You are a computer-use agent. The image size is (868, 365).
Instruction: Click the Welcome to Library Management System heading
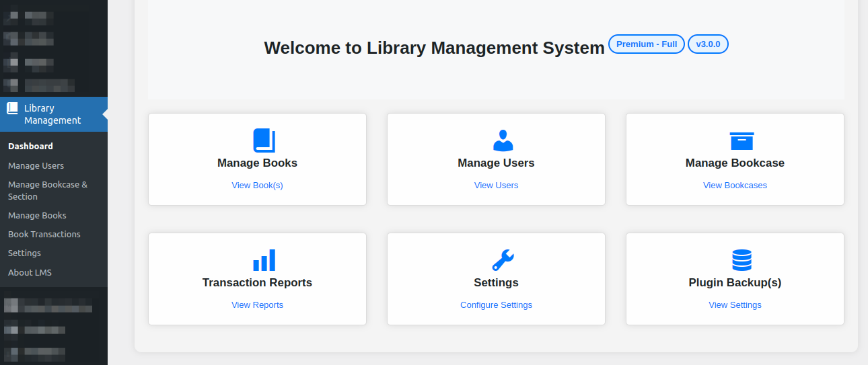tap(434, 48)
